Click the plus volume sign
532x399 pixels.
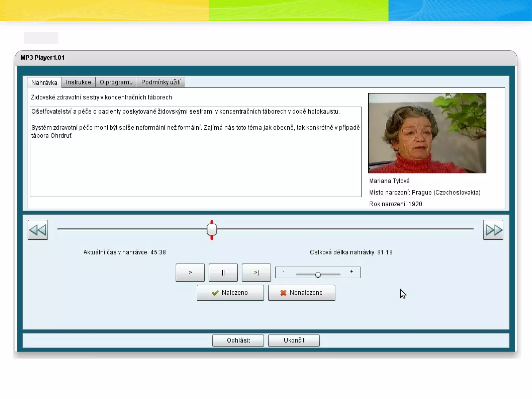coord(351,271)
